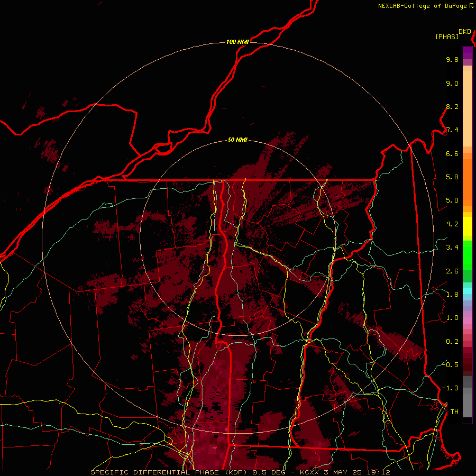
Task: Click the 0.2 value on the scale
Action: [452, 342]
